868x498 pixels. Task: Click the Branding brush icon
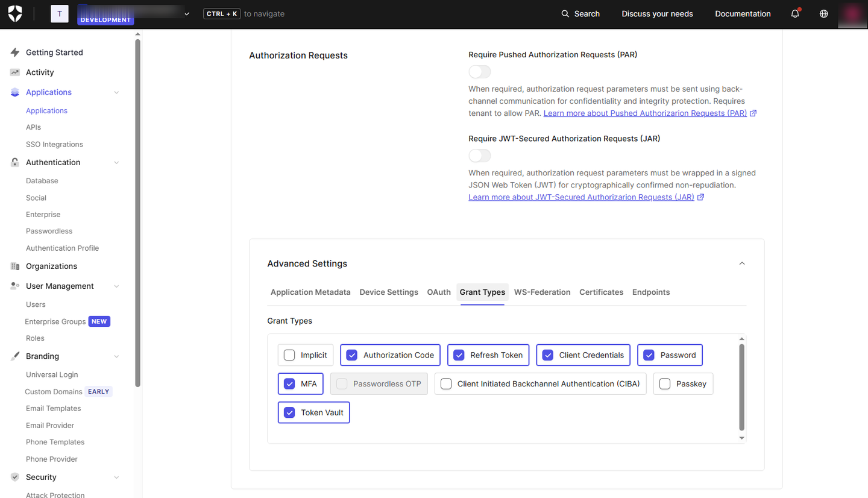(x=15, y=356)
